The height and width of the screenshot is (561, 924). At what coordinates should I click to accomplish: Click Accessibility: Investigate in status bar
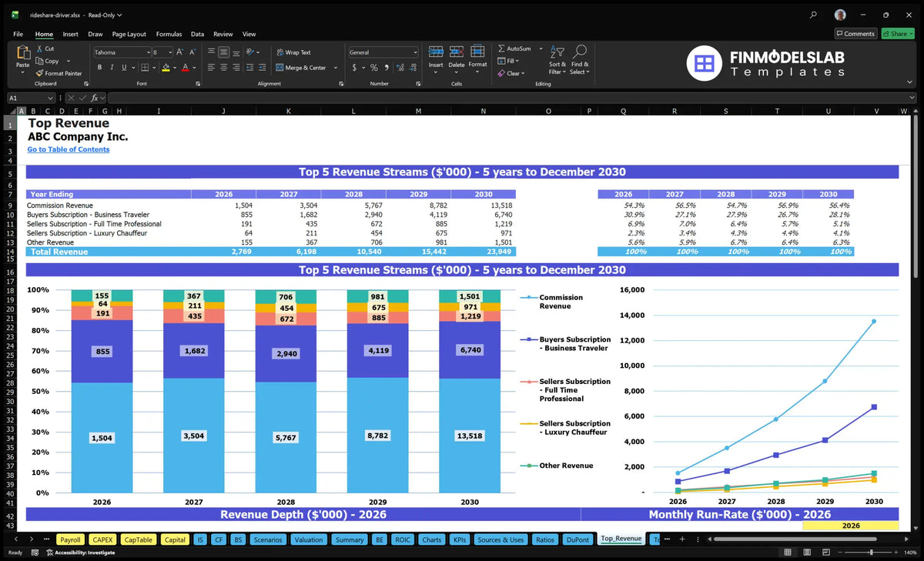click(x=80, y=553)
